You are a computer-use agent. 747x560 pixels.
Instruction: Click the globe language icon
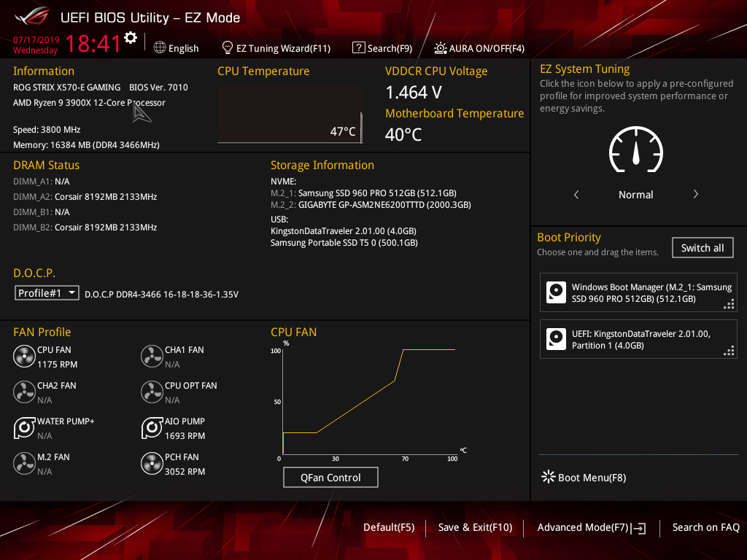tap(160, 47)
